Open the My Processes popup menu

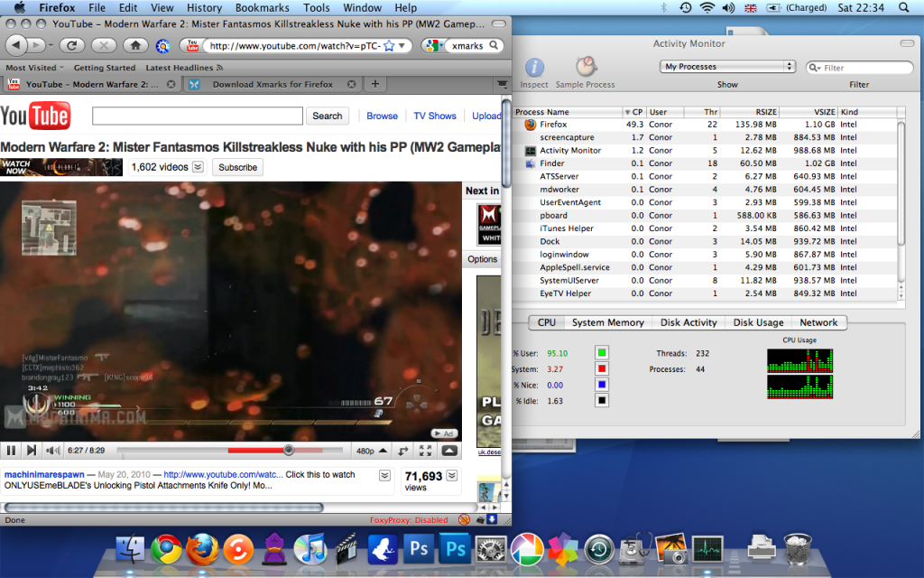(727, 67)
